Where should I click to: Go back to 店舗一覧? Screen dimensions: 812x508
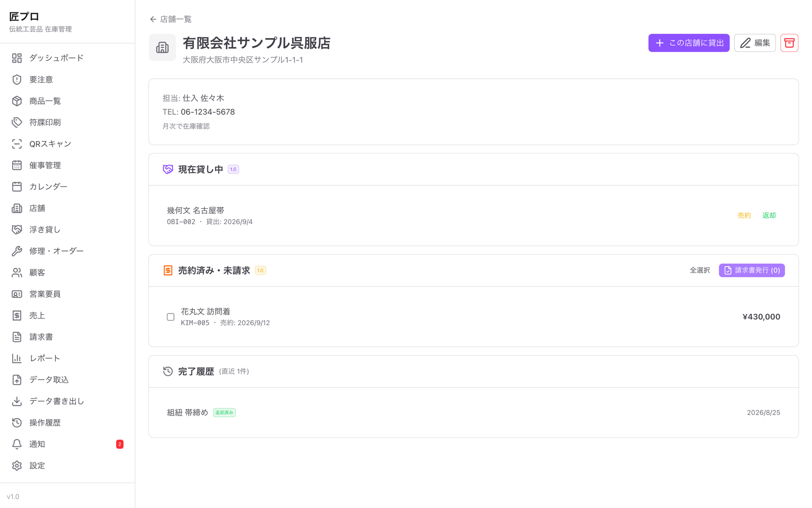(x=171, y=19)
